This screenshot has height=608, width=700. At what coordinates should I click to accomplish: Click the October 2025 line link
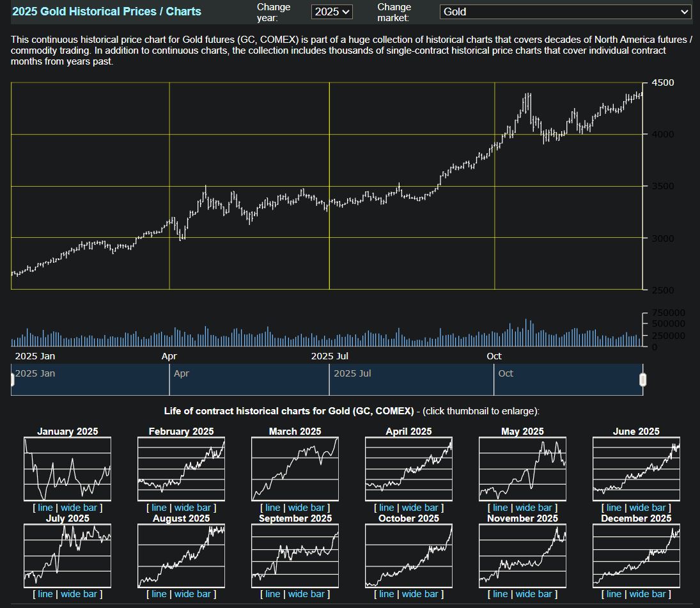click(x=387, y=594)
